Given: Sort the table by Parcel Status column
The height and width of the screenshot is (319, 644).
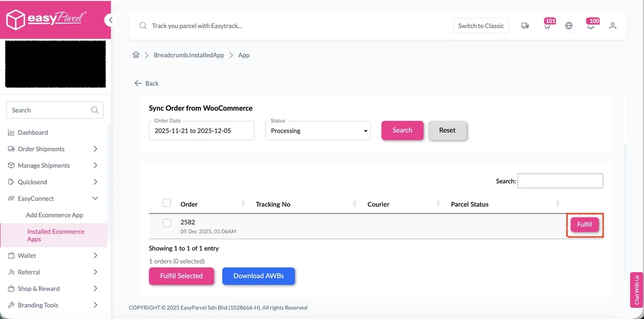Looking at the screenshot, I should [557, 203].
